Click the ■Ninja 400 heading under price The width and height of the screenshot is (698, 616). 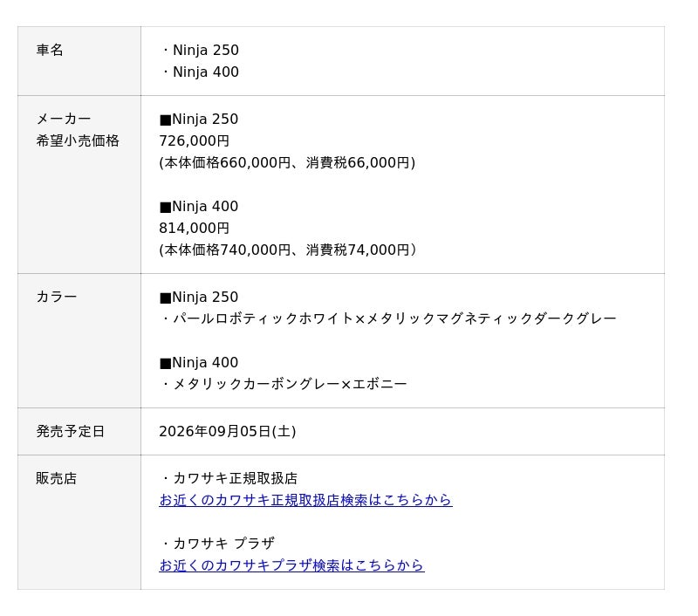(x=199, y=206)
